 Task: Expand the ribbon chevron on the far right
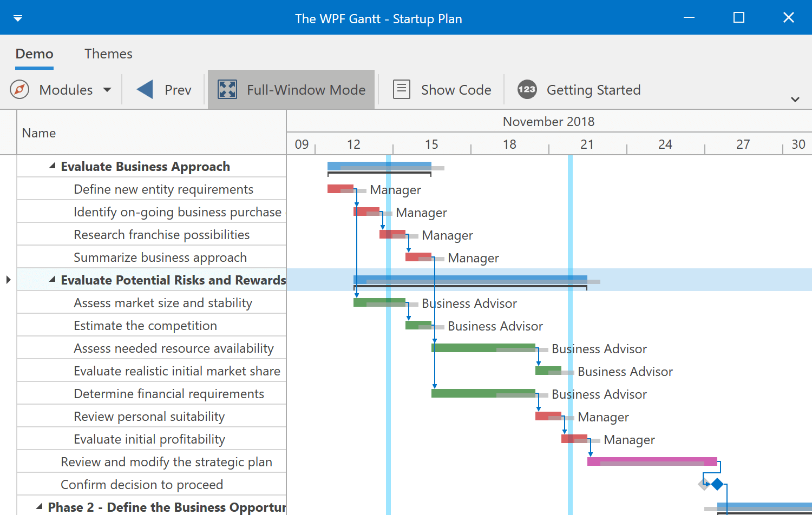coord(795,99)
